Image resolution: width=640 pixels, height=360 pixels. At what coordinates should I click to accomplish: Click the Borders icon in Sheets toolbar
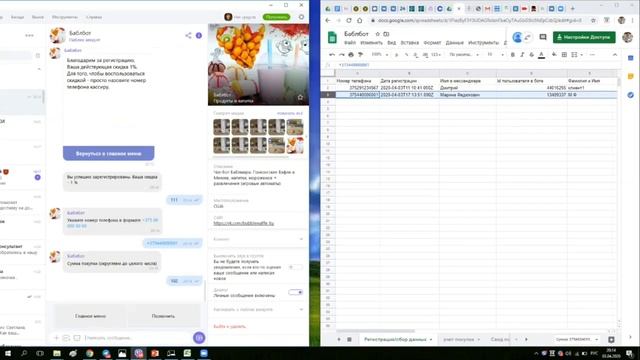tap(564, 55)
